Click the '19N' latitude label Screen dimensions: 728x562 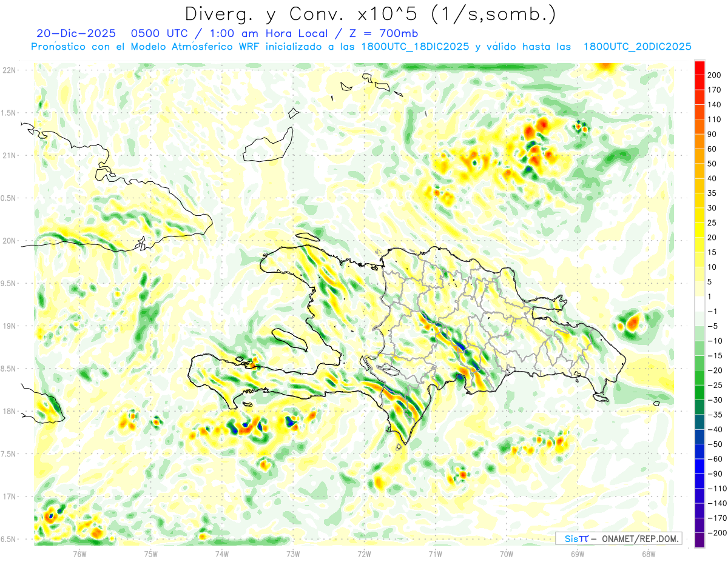click(x=8, y=326)
